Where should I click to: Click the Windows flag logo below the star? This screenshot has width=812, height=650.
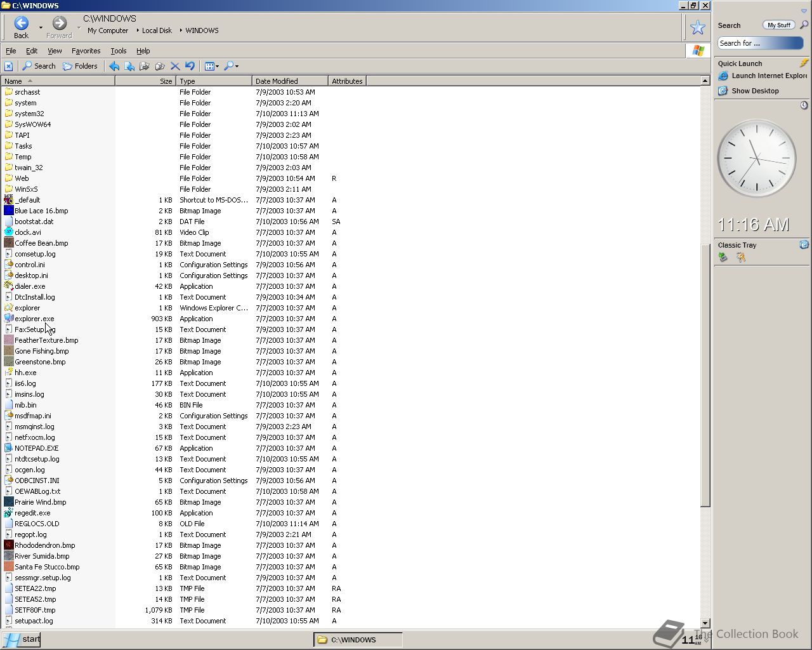(x=698, y=51)
